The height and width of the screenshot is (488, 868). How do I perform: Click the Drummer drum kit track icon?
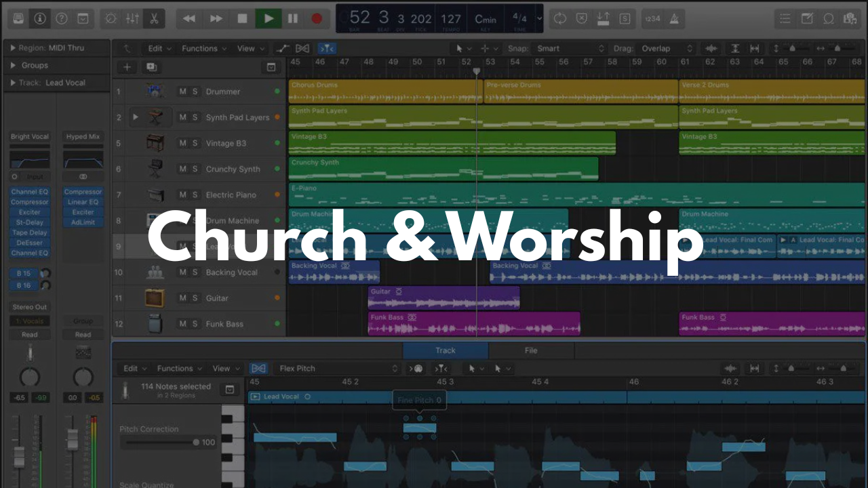(x=155, y=91)
